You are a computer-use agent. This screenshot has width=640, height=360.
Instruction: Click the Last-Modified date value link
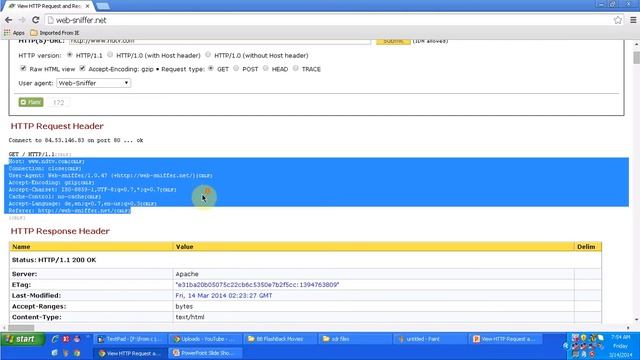224,296
